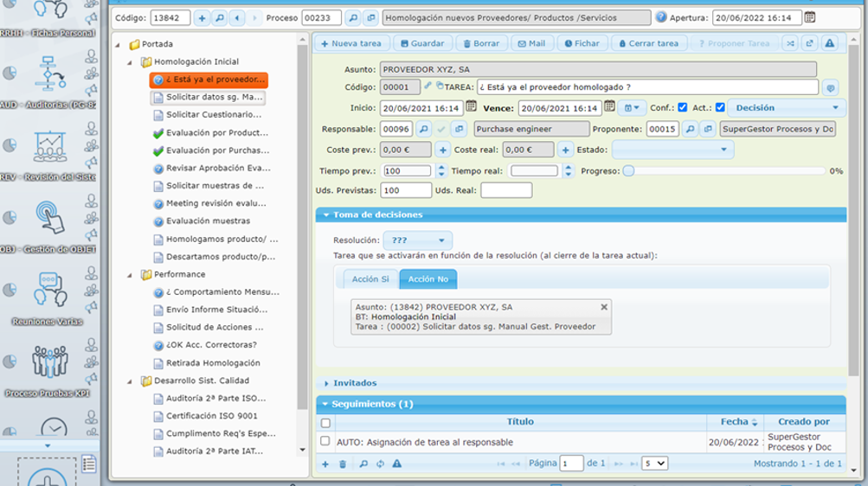This screenshot has width=868, height=486.
Task: Click the Progreso slider handle
Action: (x=628, y=171)
